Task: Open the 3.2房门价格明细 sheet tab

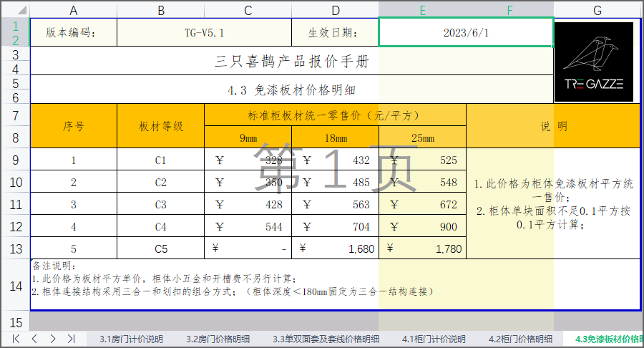Action: (x=218, y=339)
